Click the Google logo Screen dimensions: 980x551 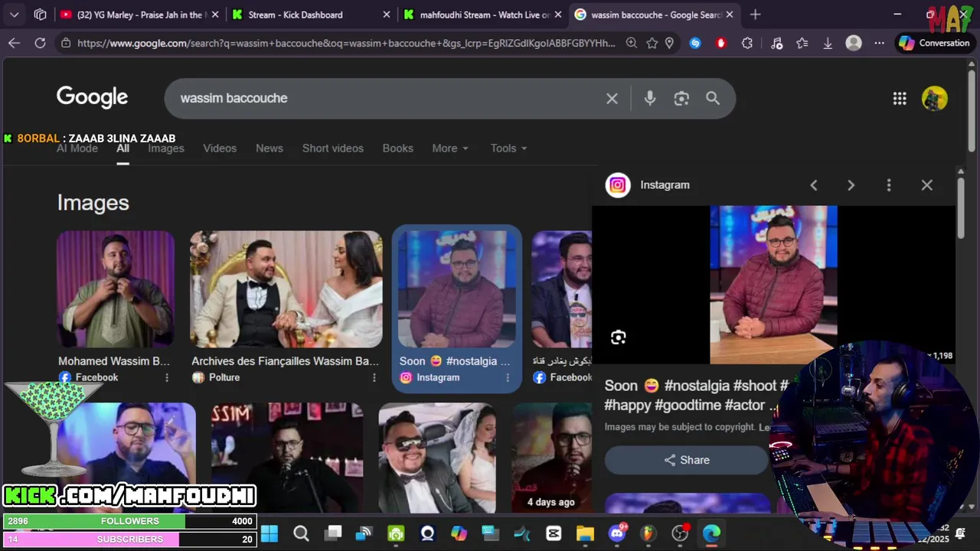pyautogui.click(x=92, y=98)
